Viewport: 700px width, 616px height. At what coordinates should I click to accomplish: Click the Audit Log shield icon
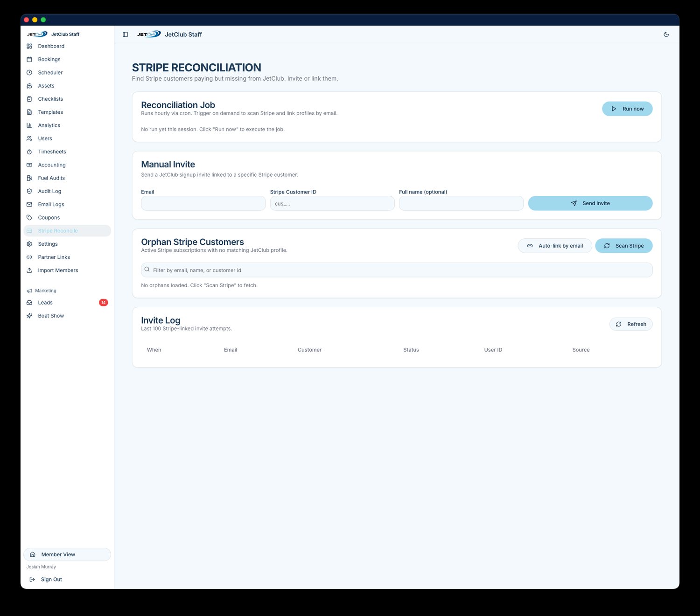29,191
